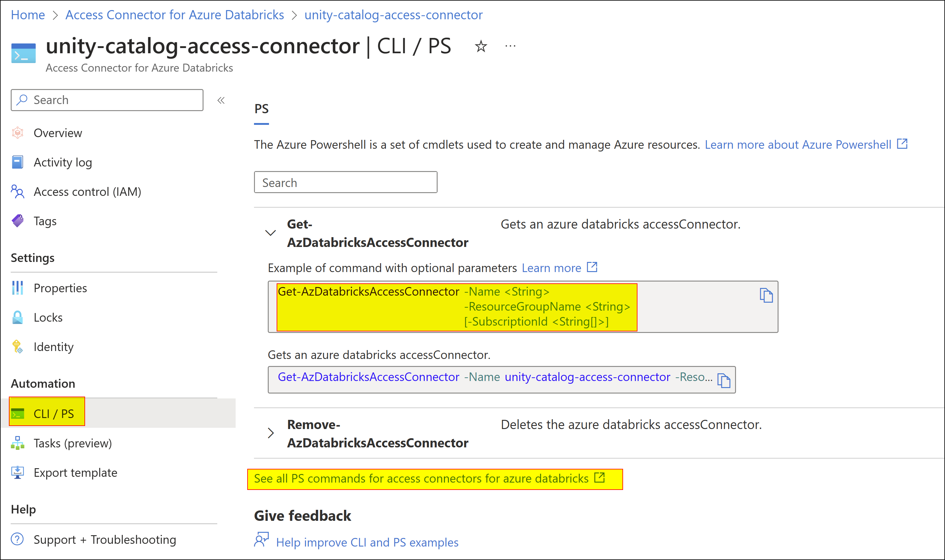The height and width of the screenshot is (560, 945).
Task: Click the external link icon after See all PS commands
Action: (599, 478)
